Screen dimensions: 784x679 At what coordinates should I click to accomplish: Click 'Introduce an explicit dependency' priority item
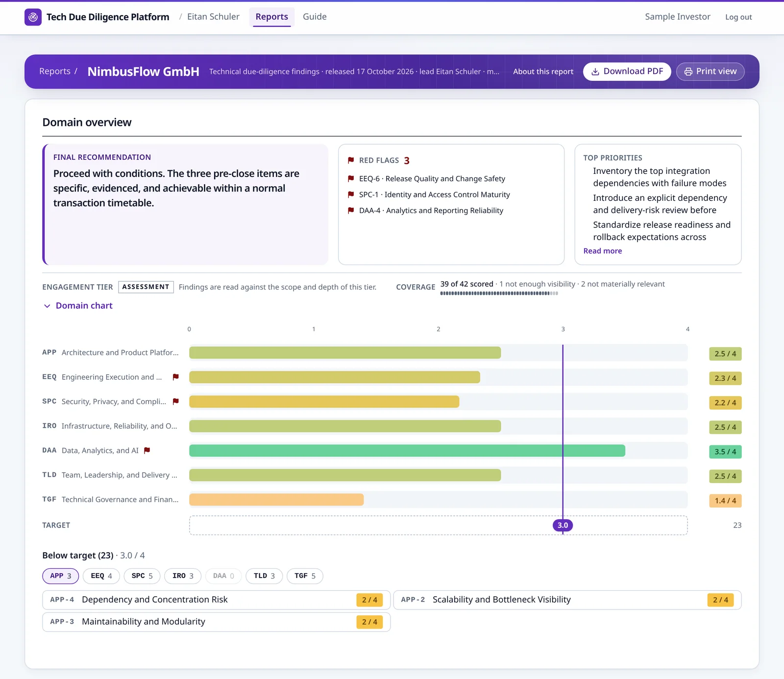660,204
